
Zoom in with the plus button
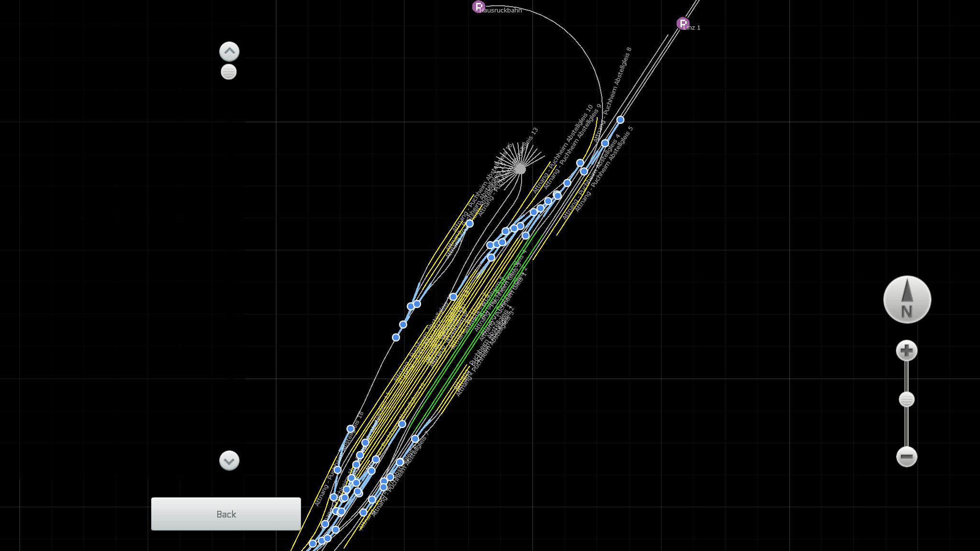point(906,351)
